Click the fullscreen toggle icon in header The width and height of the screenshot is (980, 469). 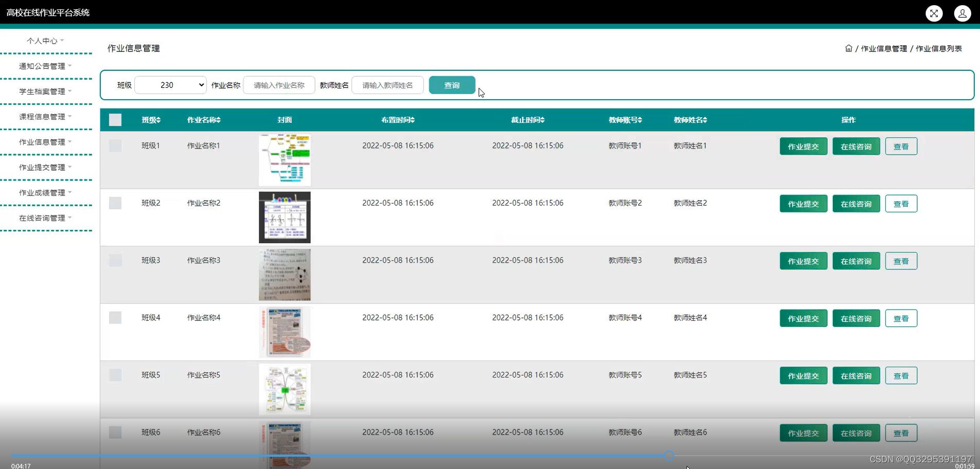click(934, 13)
